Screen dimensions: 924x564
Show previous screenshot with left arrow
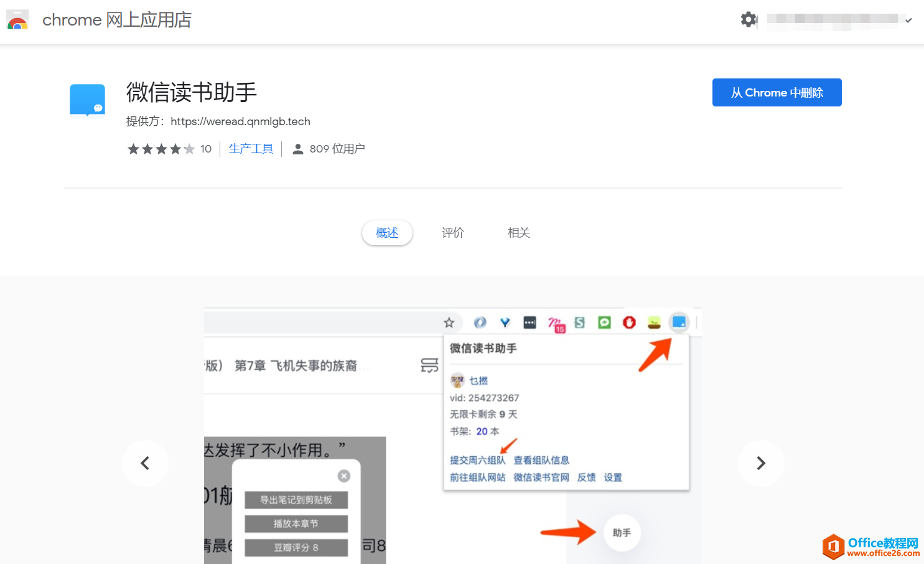(x=145, y=463)
